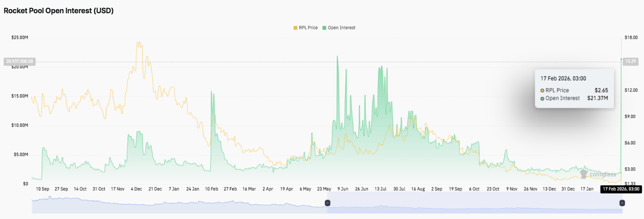This screenshot has width=644, height=219.
Task: Click the 27 Sep date on x-axis
Action: pos(61,189)
